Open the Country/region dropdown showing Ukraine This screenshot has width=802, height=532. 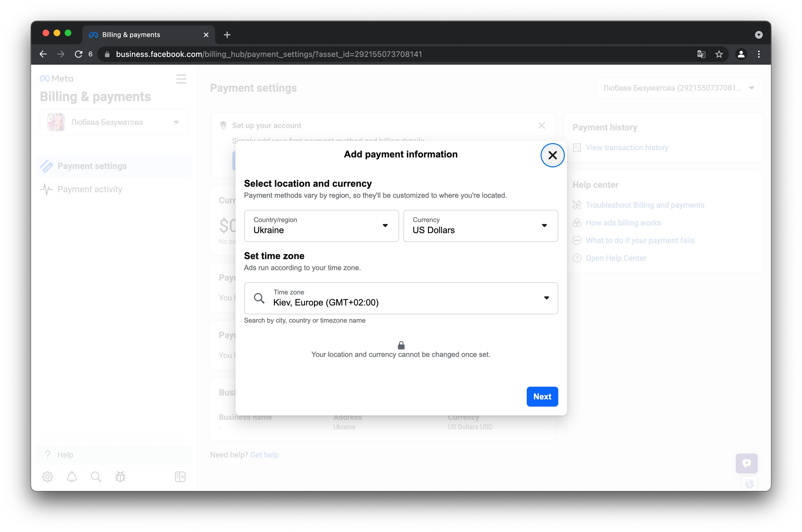321,225
